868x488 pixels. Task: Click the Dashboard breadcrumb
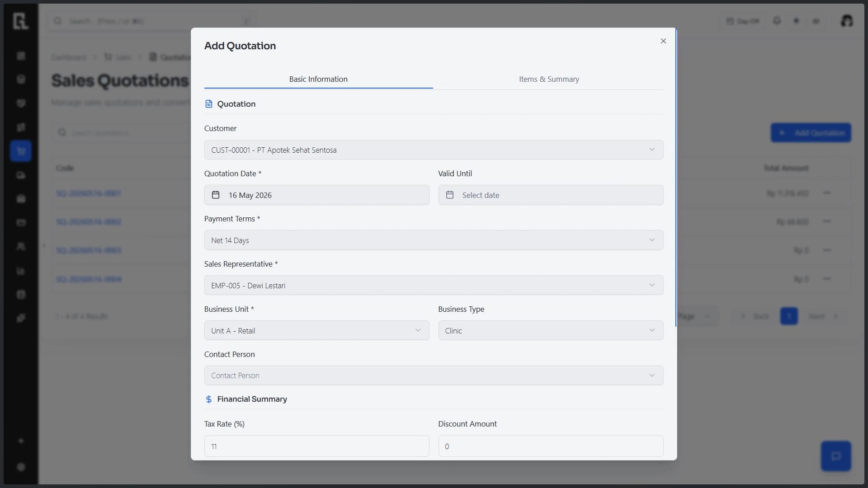click(x=69, y=57)
